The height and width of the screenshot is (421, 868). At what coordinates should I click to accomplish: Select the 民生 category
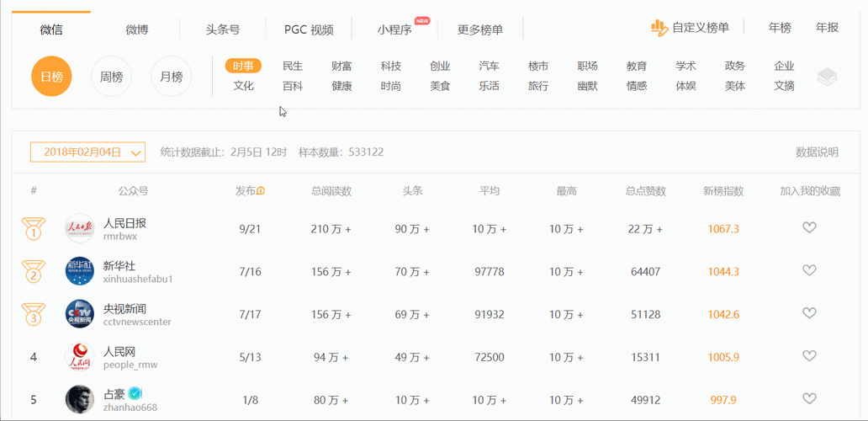(x=293, y=67)
